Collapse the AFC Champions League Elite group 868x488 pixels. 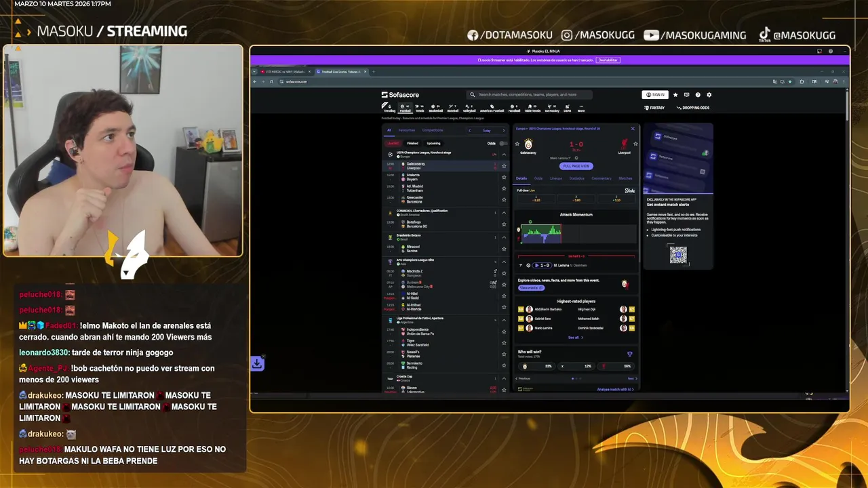504,262
